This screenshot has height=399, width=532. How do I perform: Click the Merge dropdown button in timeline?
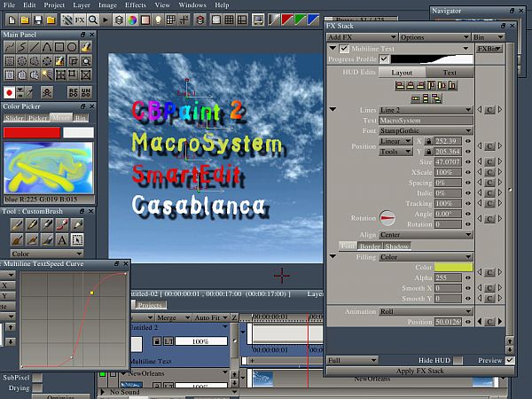173,318
